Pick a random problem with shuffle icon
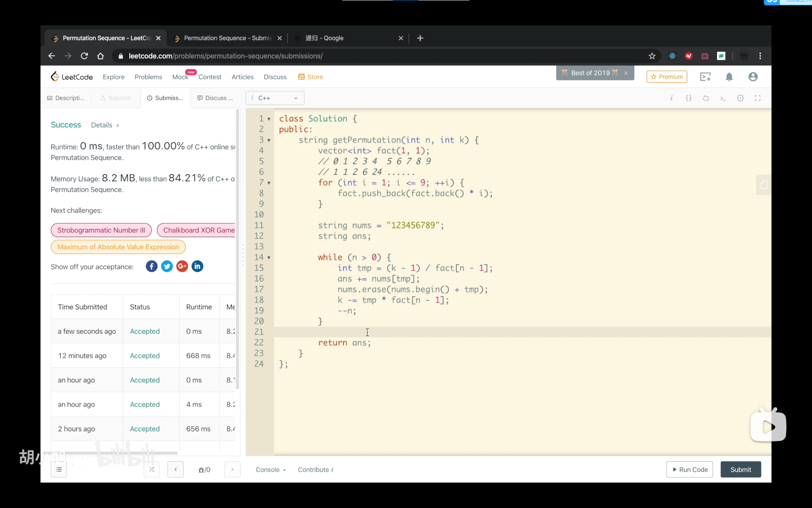812x508 pixels. [x=152, y=469]
